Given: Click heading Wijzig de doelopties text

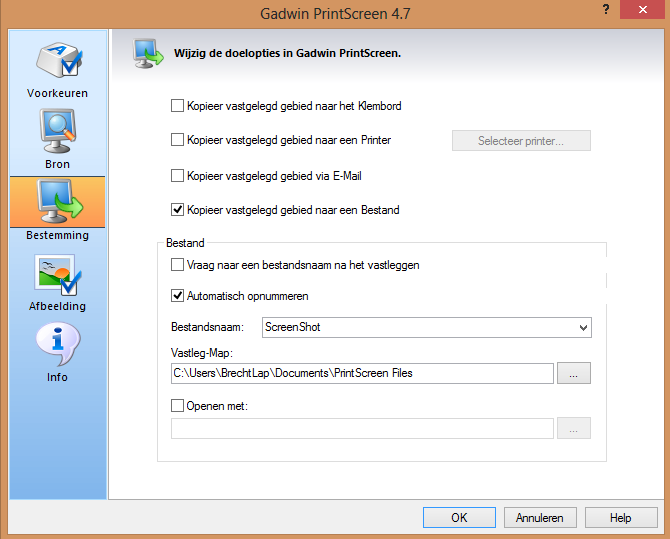Looking at the screenshot, I should point(287,53).
